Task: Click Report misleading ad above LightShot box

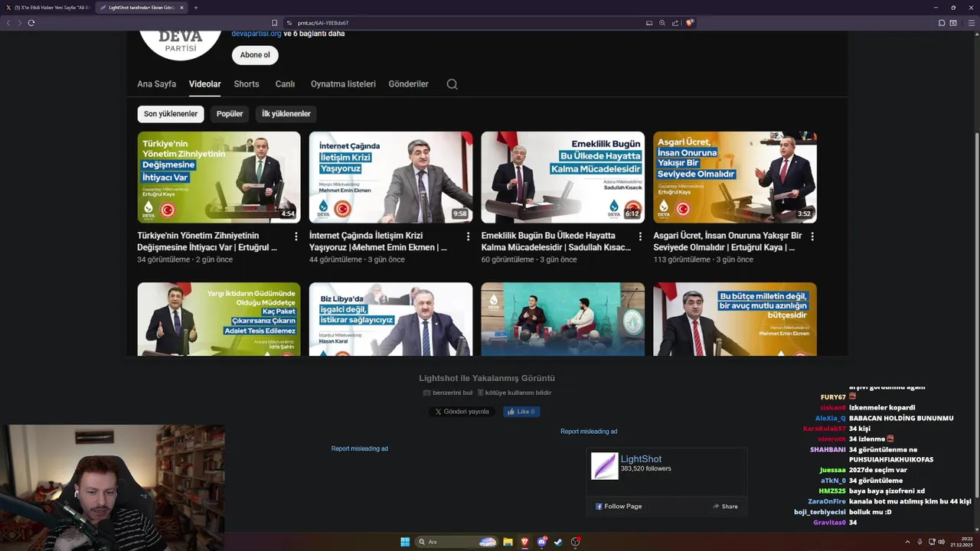Action: [589, 432]
